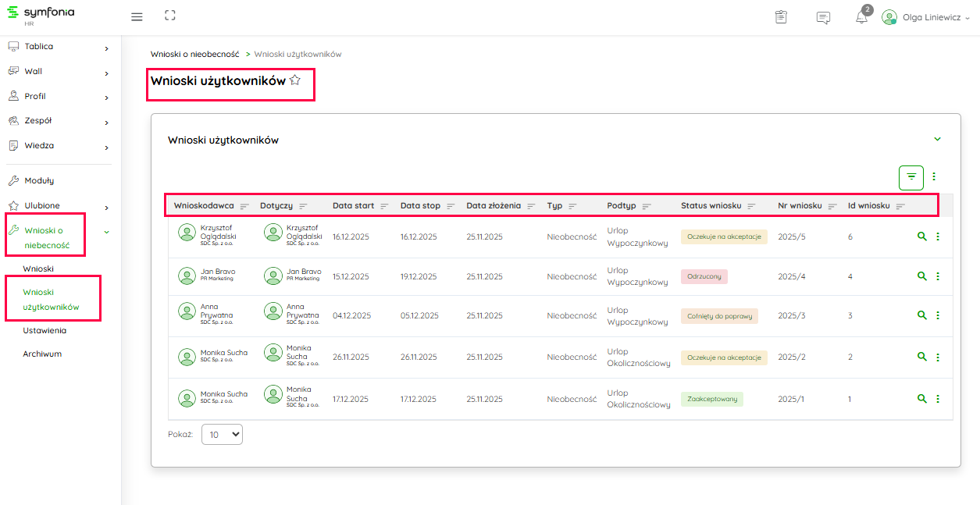Open row actions menu for request 2025/1
The image size is (980, 505).
[938, 399]
